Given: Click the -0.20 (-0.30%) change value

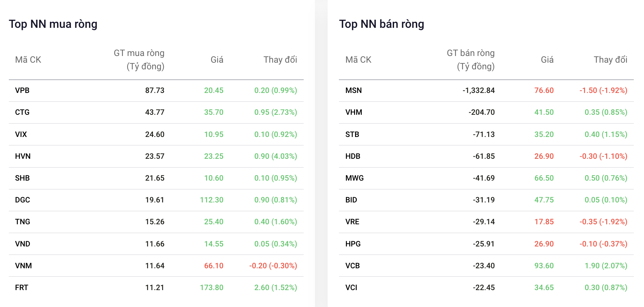Looking at the screenshot, I should [x=273, y=266].
